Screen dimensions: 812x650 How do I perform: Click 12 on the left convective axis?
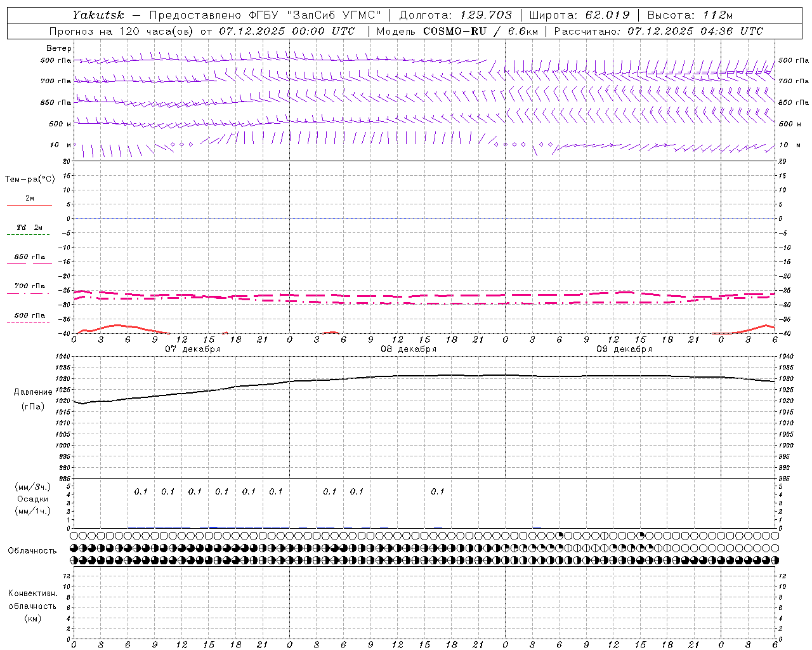pos(68,576)
